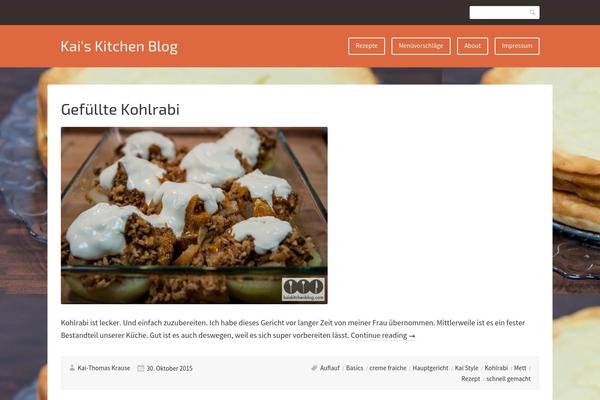Screen dimensions: 600x400
Task: Click the stuffed kohlrabi dish photo
Action: coord(194,216)
